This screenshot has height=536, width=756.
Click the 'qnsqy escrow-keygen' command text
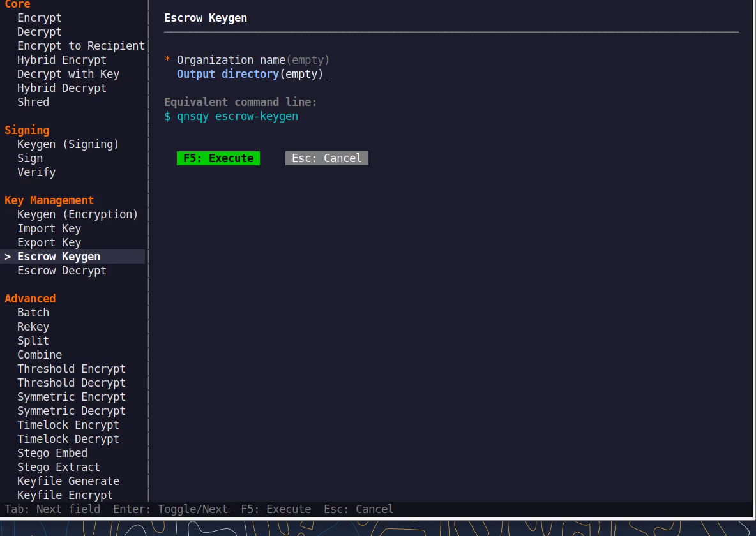(x=238, y=116)
